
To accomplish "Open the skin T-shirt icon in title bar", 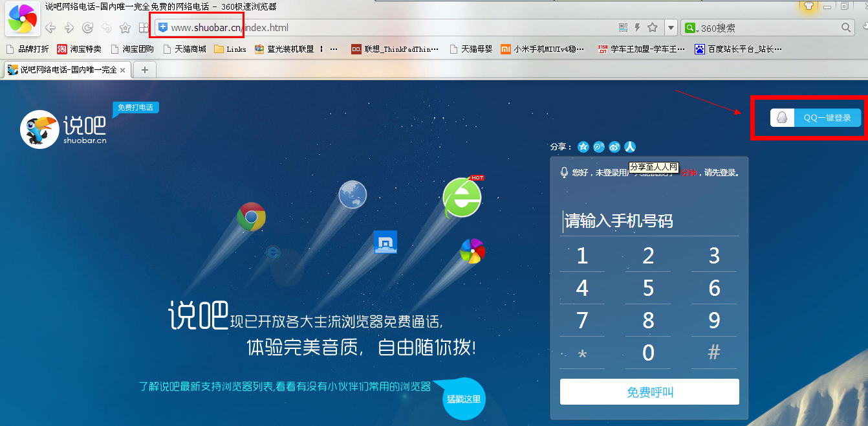I will point(808,6).
